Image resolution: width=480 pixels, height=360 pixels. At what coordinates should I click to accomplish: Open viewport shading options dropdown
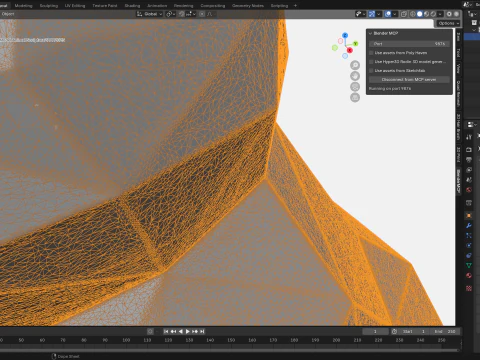[440, 14]
